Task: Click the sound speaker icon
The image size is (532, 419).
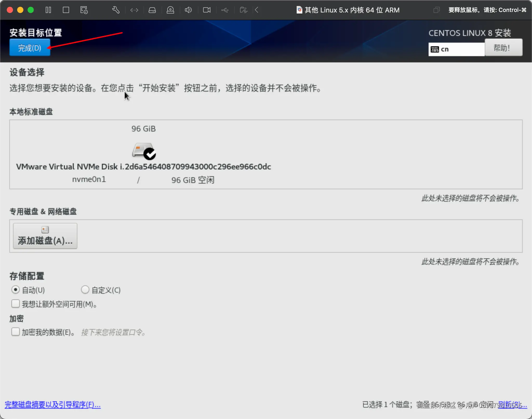Action: point(188,10)
